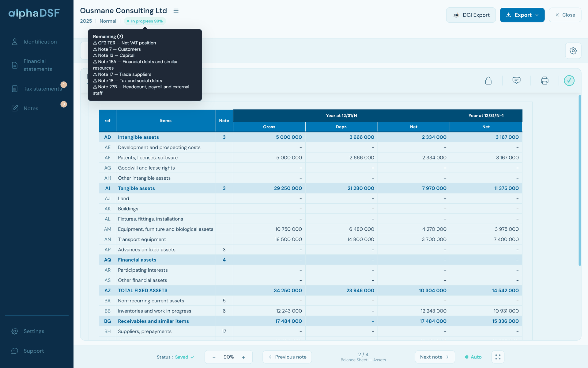Print the note with printer icon
Image resolution: width=588 pixels, height=368 pixels.
[x=545, y=81]
